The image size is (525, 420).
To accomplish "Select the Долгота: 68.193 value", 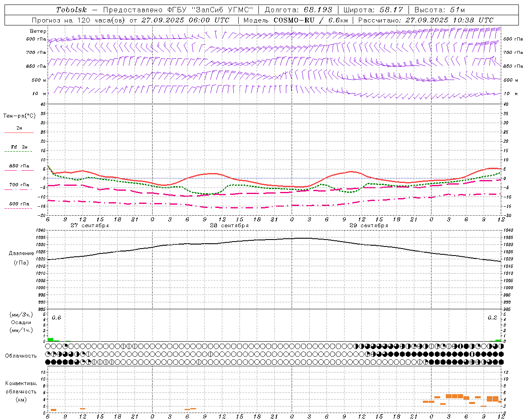I will [298, 10].
